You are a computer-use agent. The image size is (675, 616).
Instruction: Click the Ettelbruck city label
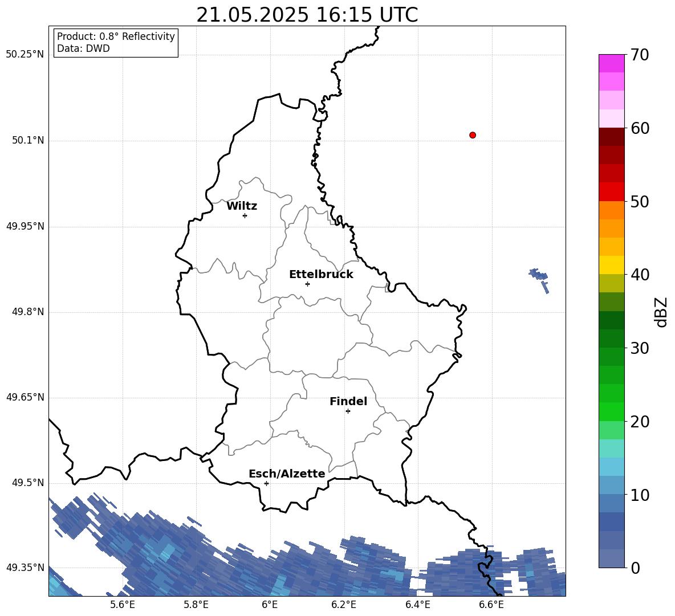click(x=321, y=275)
